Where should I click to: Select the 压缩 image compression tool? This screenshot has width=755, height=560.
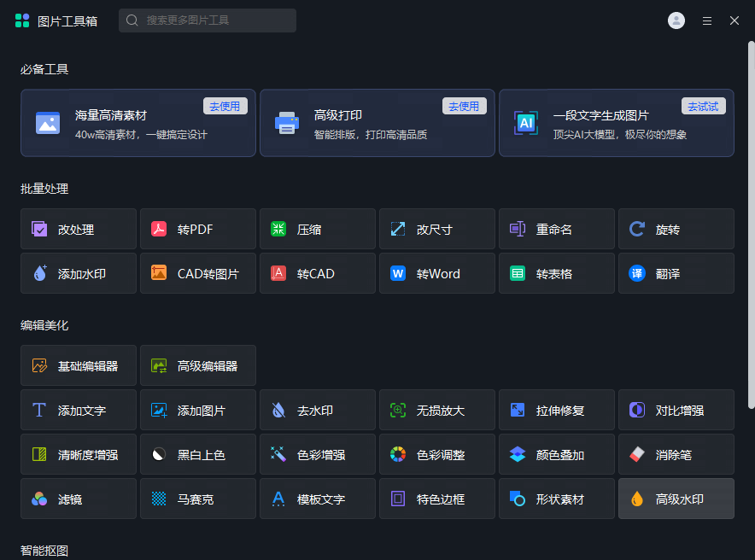317,229
